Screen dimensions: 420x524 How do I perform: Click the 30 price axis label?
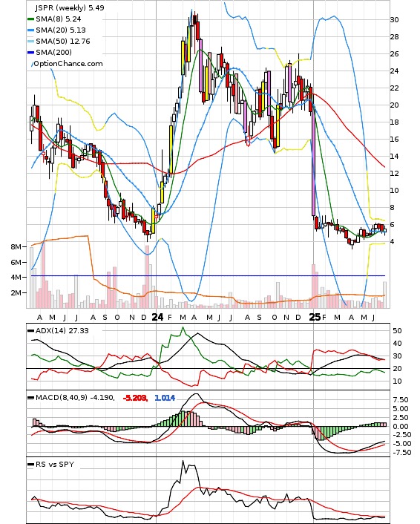coord(394,20)
